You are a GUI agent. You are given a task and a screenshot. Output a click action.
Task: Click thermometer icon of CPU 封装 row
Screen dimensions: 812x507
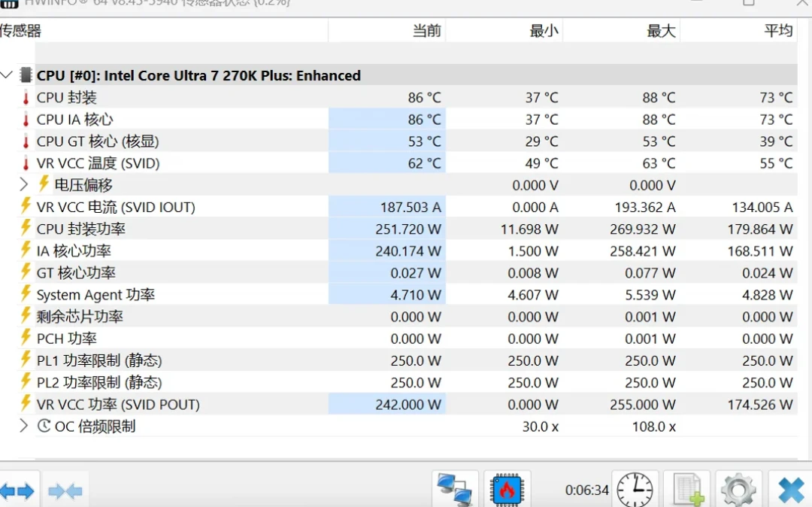point(26,97)
